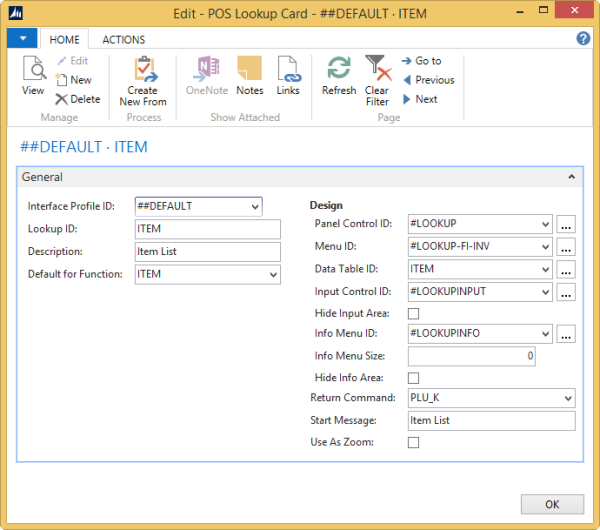Image resolution: width=600 pixels, height=530 pixels.
Task: Toggle the Hide Info Area checkbox
Action: point(413,377)
